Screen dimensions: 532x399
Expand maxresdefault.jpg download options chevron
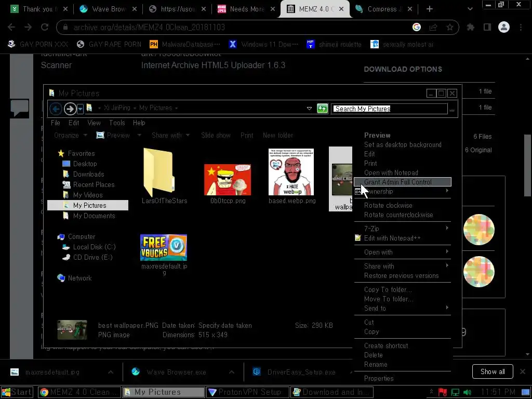111,372
